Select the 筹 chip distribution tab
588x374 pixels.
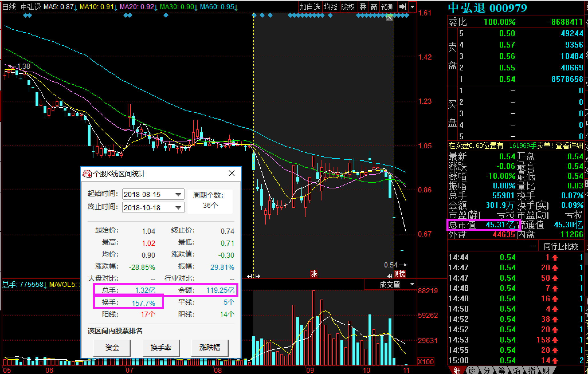click(x=501, y=370)
